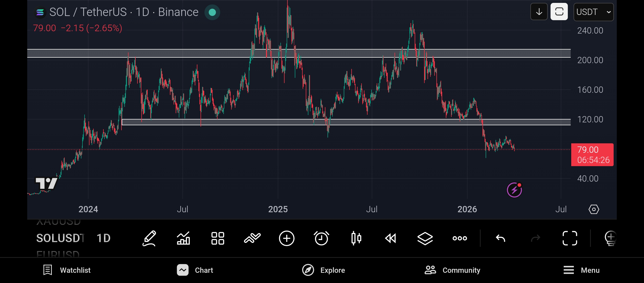
Task: Tap the purple lightning flash icon
Action: (x=514, y=190)
